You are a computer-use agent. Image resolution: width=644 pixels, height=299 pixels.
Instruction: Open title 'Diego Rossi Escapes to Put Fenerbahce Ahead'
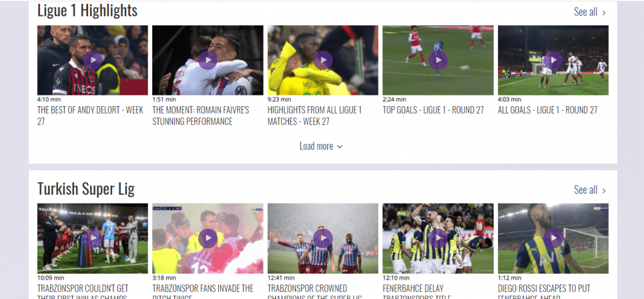pyautogui.click(x=544, y=293)
